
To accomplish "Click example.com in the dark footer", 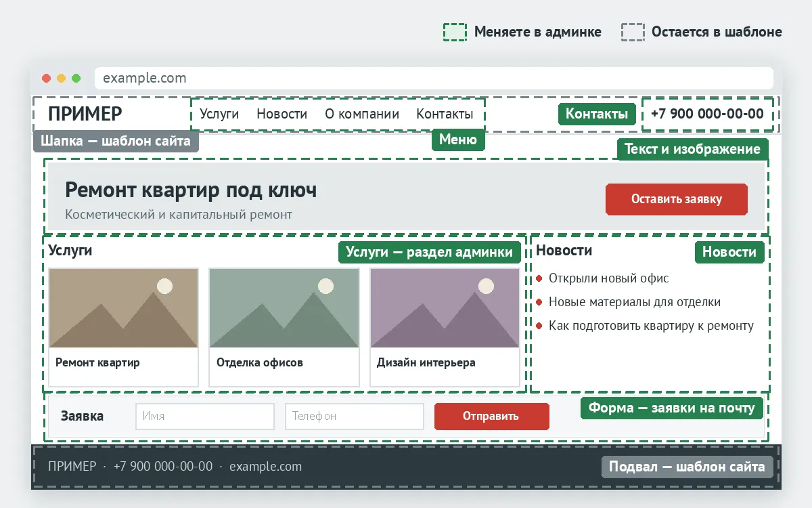I will pyautogui.click(x=266, y=467).
